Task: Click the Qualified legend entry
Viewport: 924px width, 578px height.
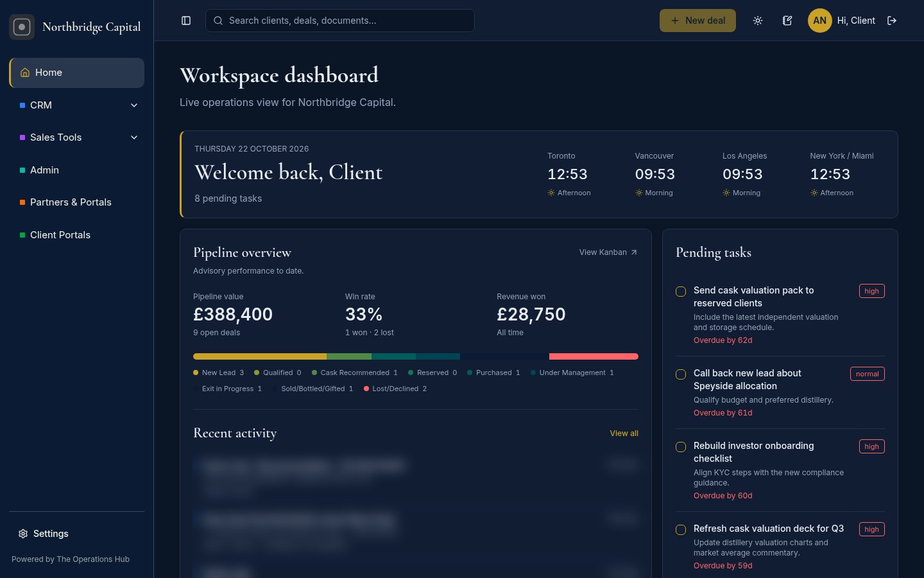Action: click(277, 372)
